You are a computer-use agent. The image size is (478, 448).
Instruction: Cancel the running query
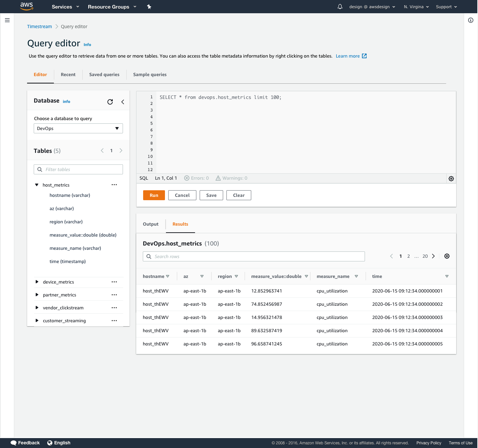click(182, 195)
